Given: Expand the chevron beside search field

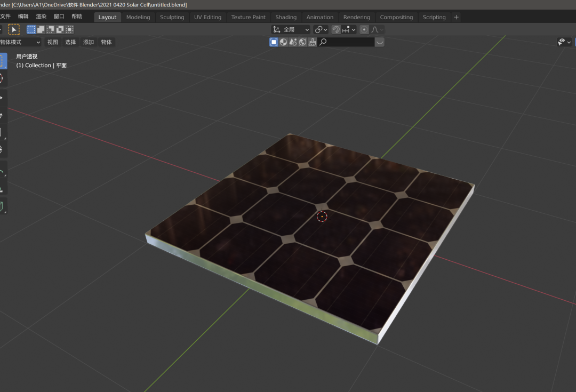Looking at the screenshot, I should [x=380, y=42].
